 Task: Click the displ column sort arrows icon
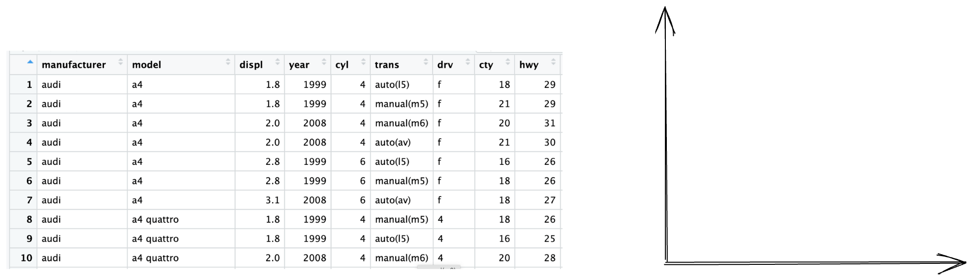pyautogui.click(x=277, y=62)
